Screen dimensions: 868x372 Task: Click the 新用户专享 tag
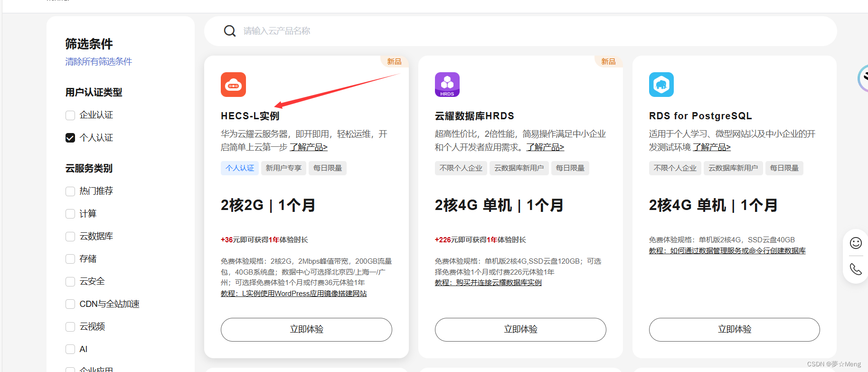click(283, 168)
